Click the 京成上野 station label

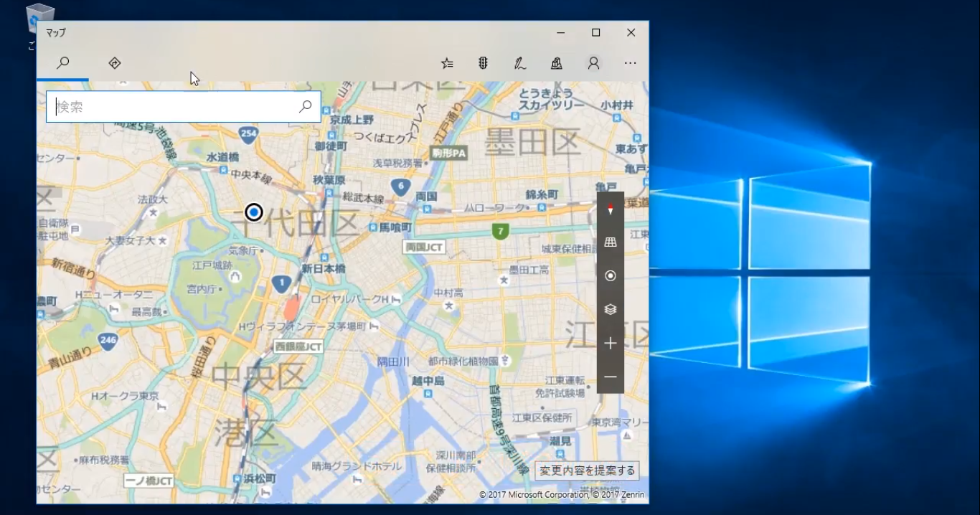[351, 119]
